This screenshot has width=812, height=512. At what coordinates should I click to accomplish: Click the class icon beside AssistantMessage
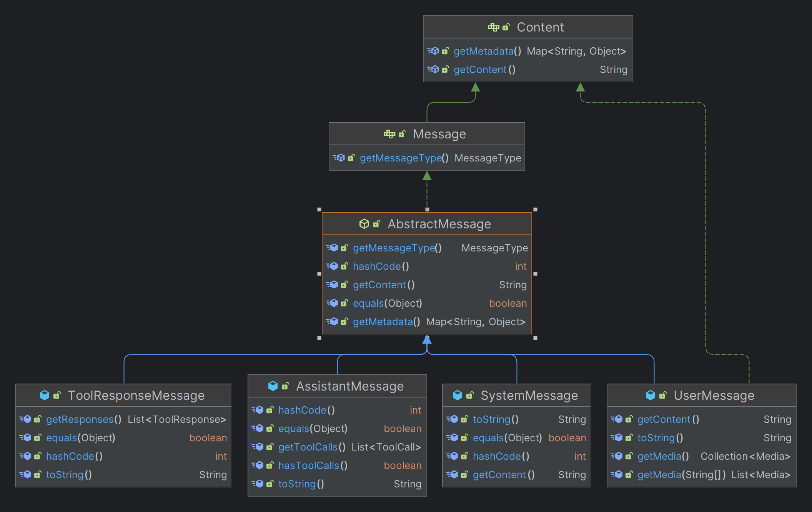coord(273,386)
